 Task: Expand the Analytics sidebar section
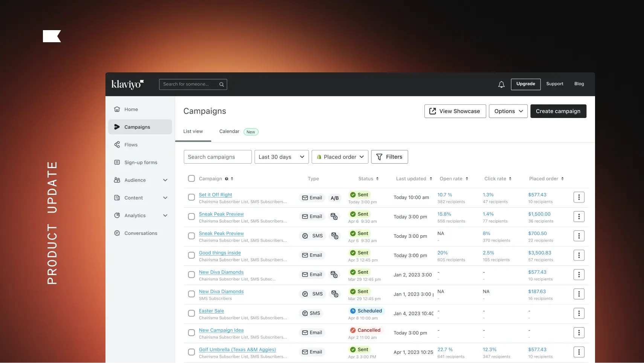click(165, 216)
